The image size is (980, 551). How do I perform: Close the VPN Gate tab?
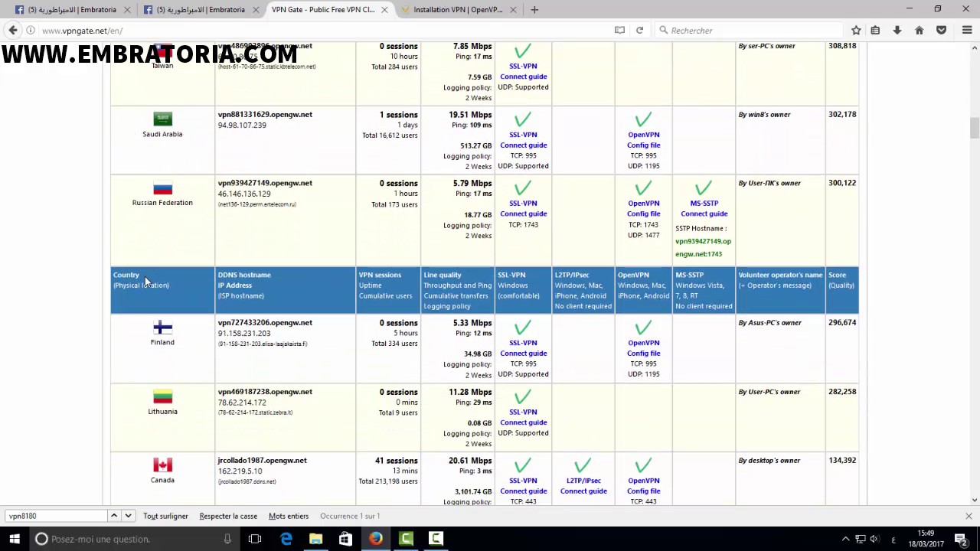pyautogui.click(x=384, y=10)
